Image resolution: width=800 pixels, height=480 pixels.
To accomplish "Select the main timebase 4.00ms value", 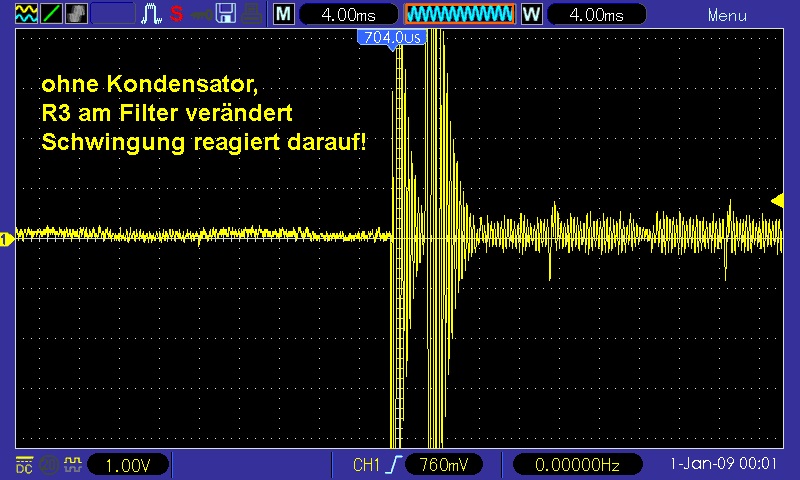I will [348, 15].
